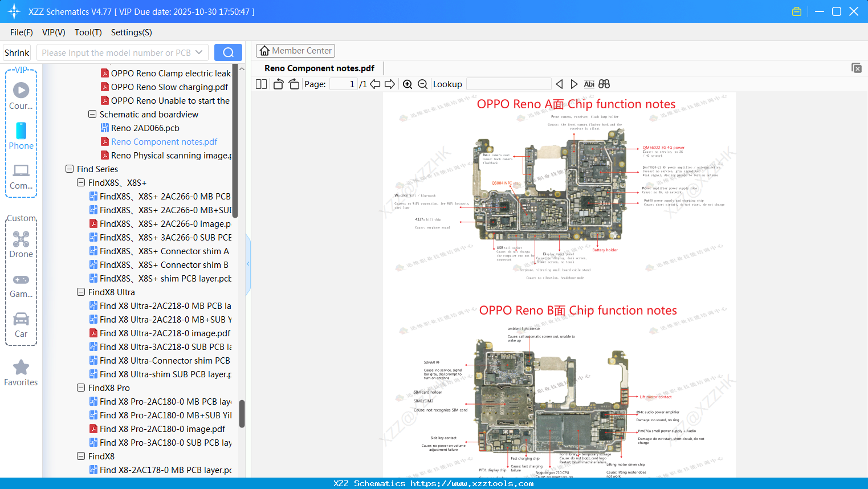Click the yellow briefcase icon in title bar
Image resolution: width=868 pixels, height=489 pixels.
[x=797, y=11]
